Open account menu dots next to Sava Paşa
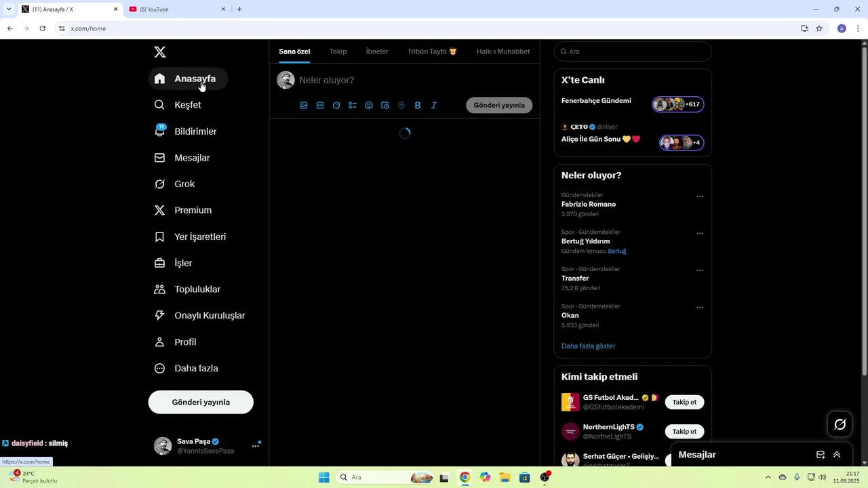The height and width of the screenshot is (488, 868). click(256, 446)
